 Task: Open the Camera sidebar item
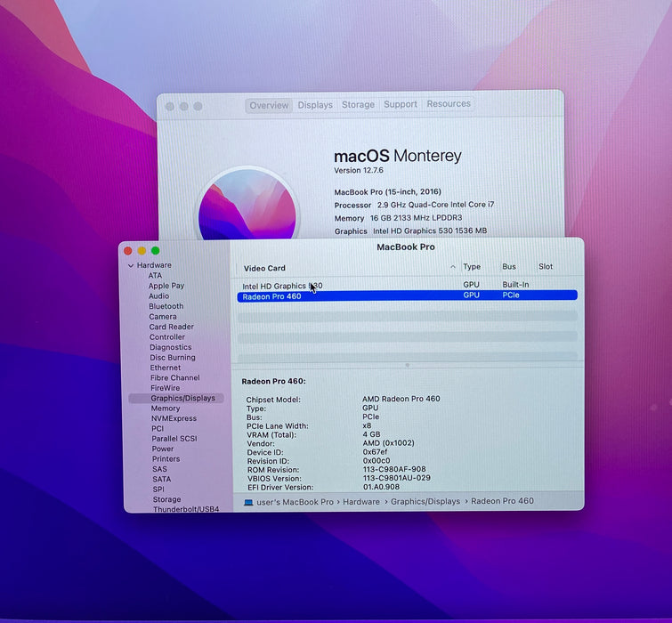[163, 317]
